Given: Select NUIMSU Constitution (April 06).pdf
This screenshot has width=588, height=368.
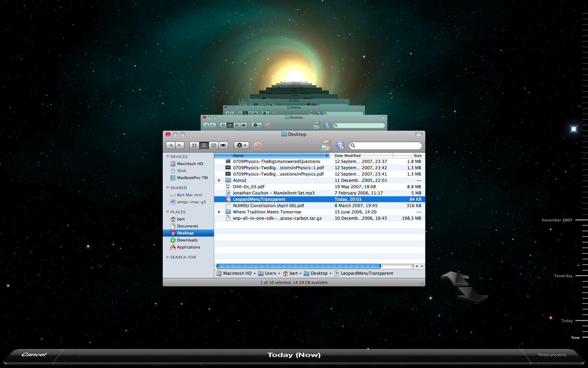Looking at the screenshot, I should 320,206.
